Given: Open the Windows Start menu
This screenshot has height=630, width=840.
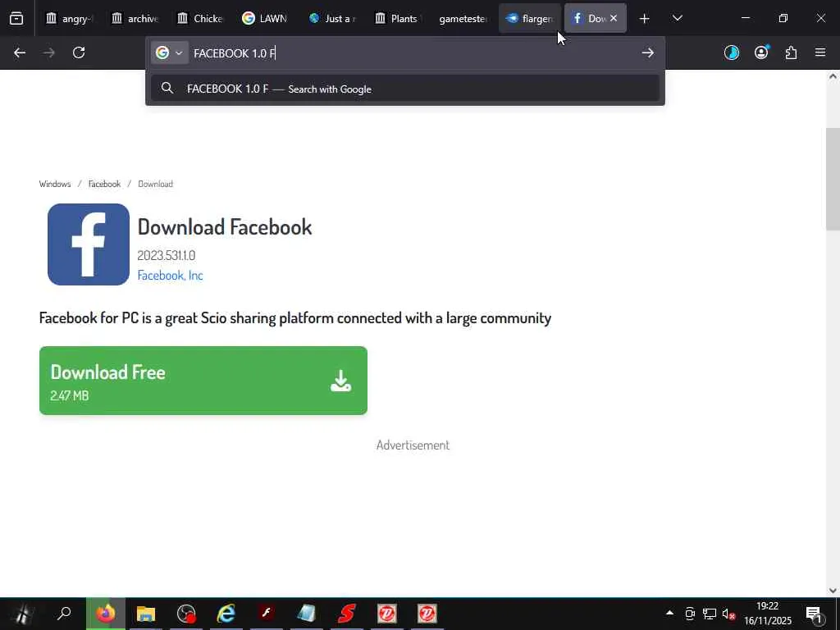Looking at the screenshot, I should [x=22, y=614].
